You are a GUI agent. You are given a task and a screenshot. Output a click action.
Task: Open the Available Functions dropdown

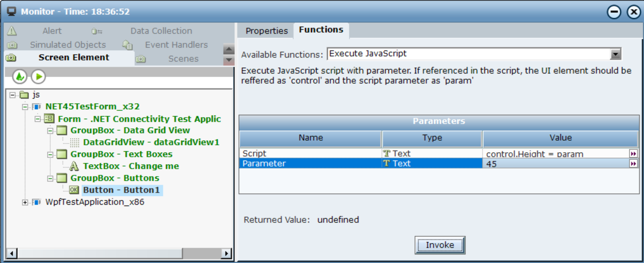coord(615,54)
